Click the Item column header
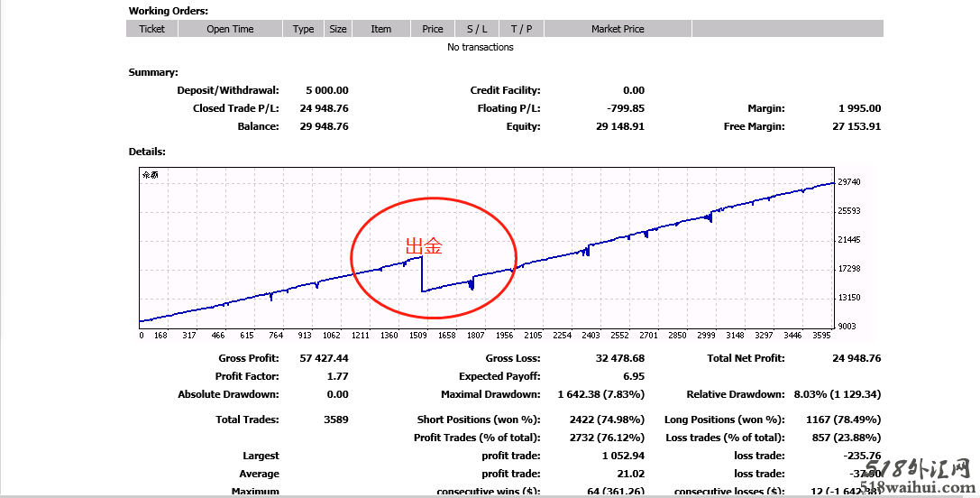This screenshot has width=980, height=498. click(381, 29)
